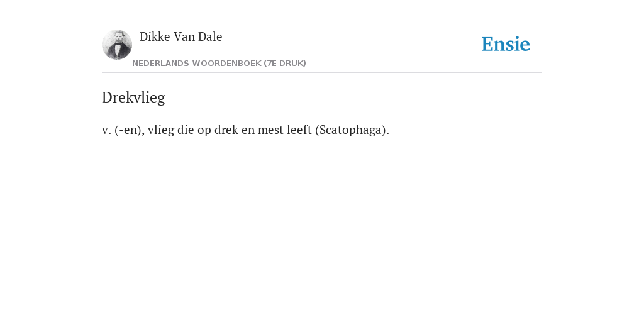Click the "v." gender abbreviation
Screen dimensions: 644x322
tap(106, 130)
